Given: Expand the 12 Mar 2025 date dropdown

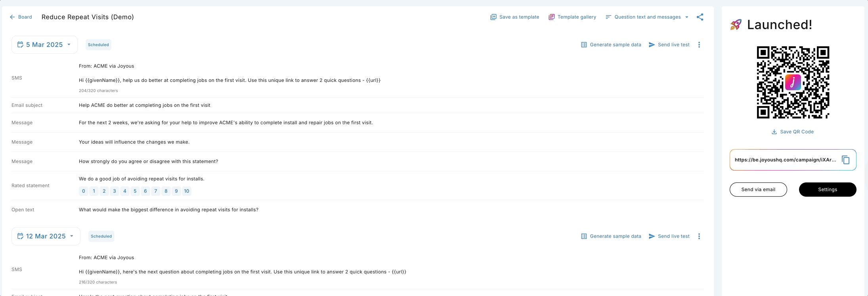Looking at the screenshot, I should coord(72,236).
